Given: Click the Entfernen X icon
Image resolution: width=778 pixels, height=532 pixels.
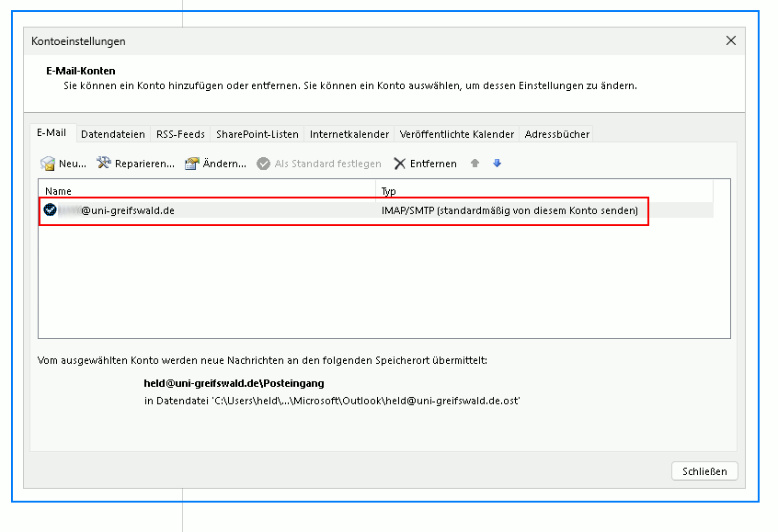Looking at the screenshot, I should [x=400, y=164].
